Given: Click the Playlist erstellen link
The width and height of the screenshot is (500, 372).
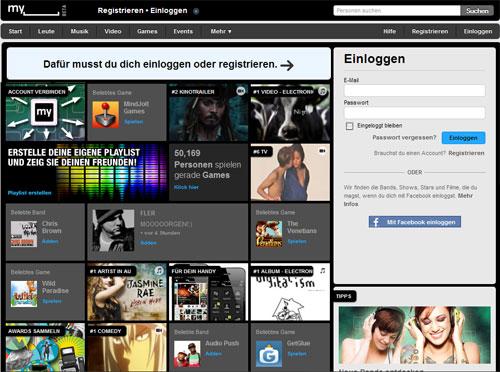Looking at the screenshot, I should click(30, 193).
